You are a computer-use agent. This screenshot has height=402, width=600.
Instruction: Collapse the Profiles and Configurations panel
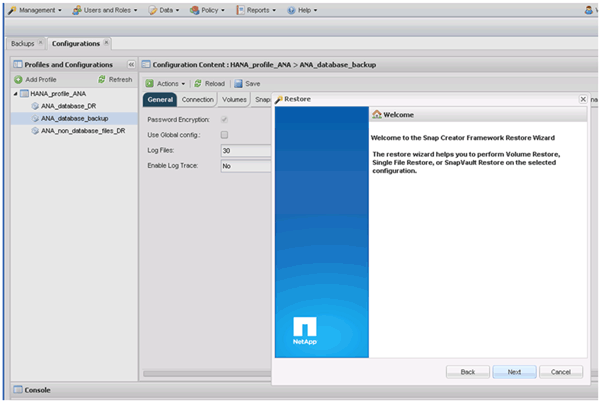coord(129,64)
